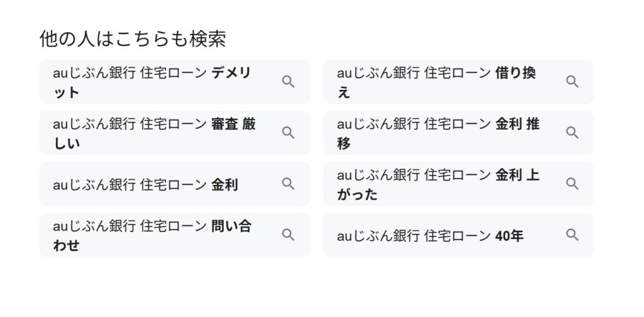This screenshot has width=644, height=317.
Task: Click search icon on the plain 金利 suggestion
Action: point(288,184)
